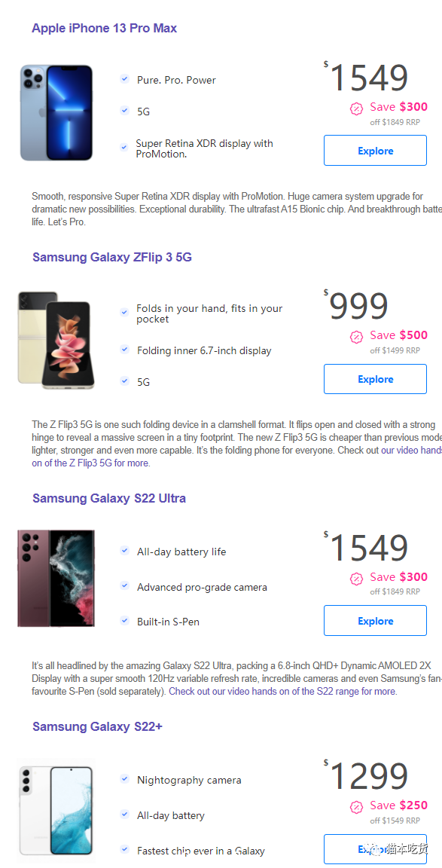Click the check mark next to Super Retina XDR display

tap(124, 147)
